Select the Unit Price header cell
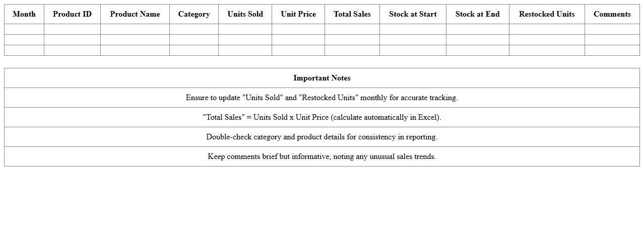Screen dimensions: 644x252 (x=298, y=14)
